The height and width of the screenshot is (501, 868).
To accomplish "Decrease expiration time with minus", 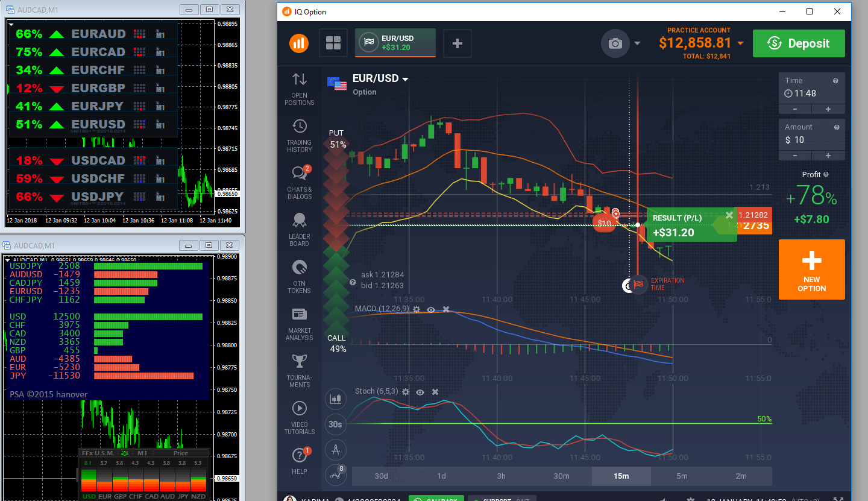I will (x=795, y=109).
